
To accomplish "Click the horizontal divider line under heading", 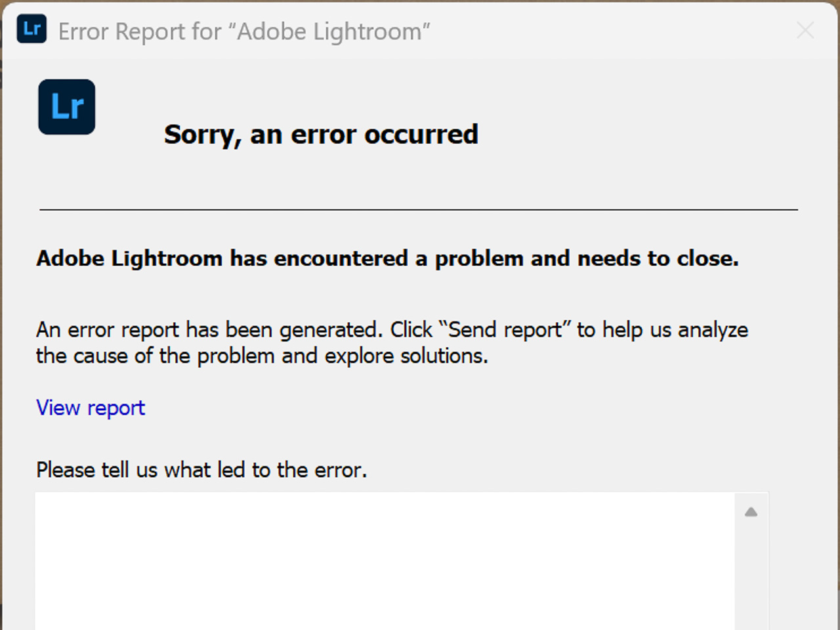I will tap(419, 210).
